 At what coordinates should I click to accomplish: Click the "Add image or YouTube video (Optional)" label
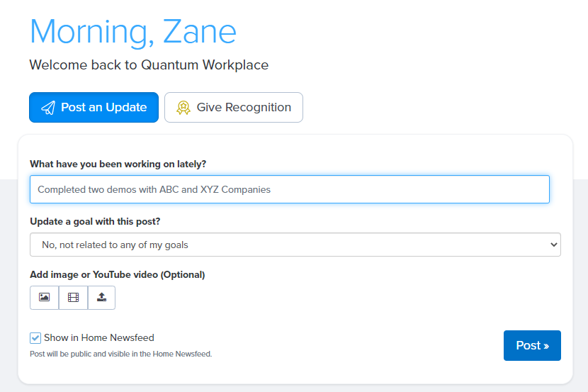point(117,274)
